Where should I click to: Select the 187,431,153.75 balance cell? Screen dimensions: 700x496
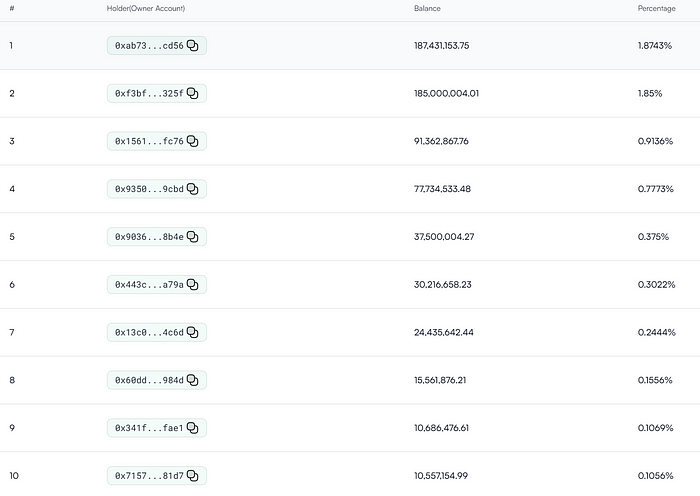point(441,46)
